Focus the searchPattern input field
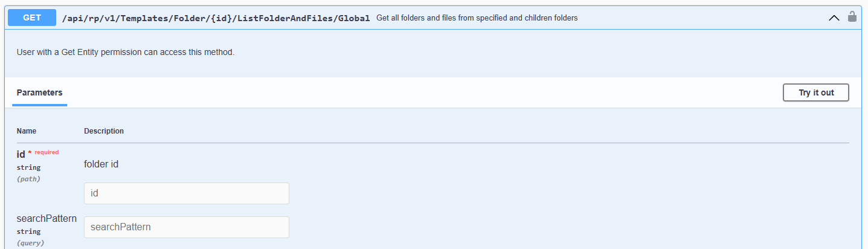868x249 pixels. coord(186,227)
